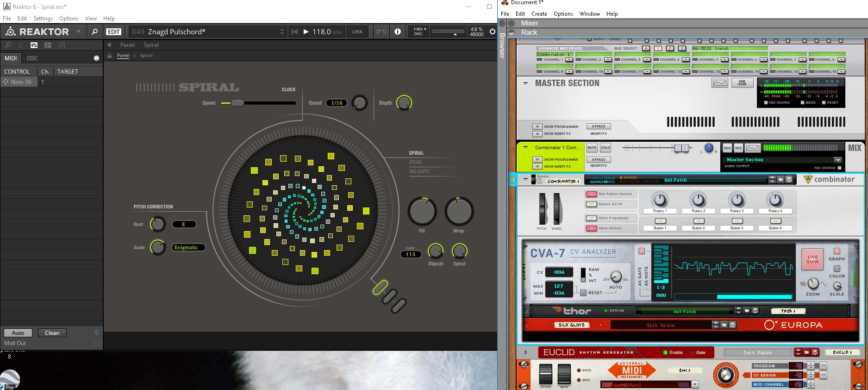Adjust the Spiral clock Speed slider
Screen dimensions: 868x390
click(x=258, y=103)
